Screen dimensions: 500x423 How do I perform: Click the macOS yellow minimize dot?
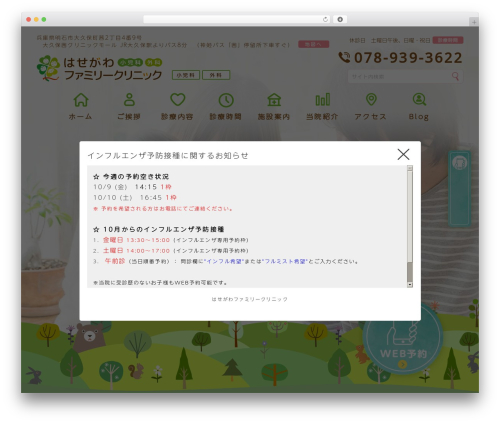36,19
